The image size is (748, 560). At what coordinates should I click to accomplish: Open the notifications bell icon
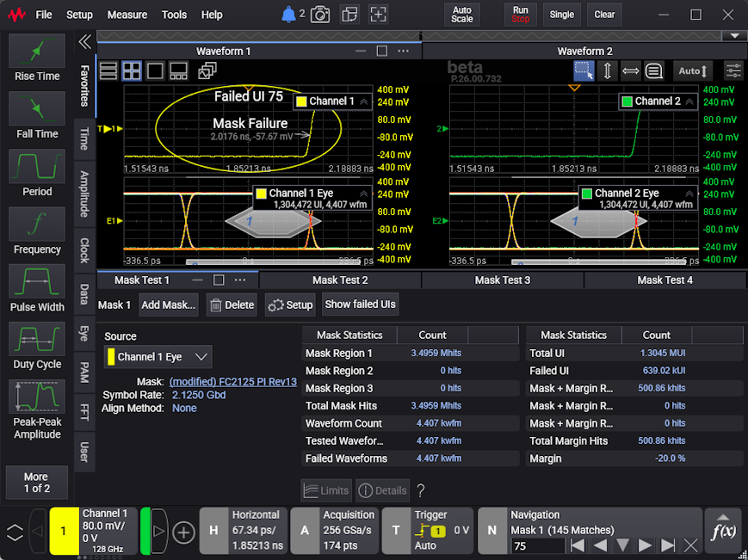coord(289,15)
